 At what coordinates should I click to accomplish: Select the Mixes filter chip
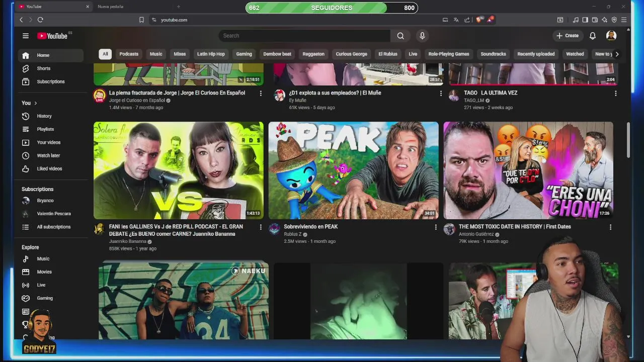point(180,54)
